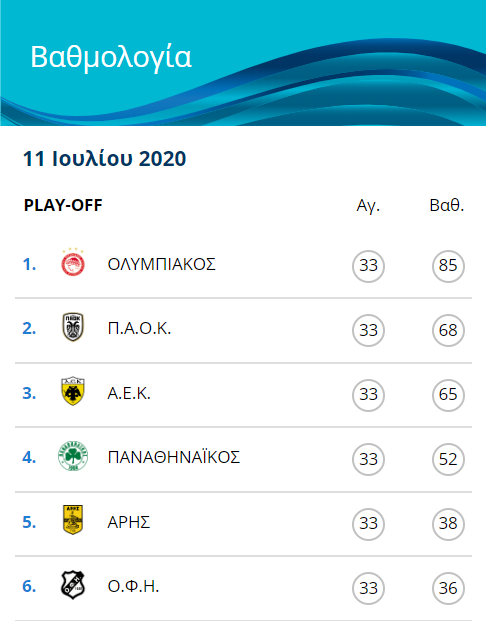
Task: Click Panathinaikos points circle showing 52
Action: (448, 459)
